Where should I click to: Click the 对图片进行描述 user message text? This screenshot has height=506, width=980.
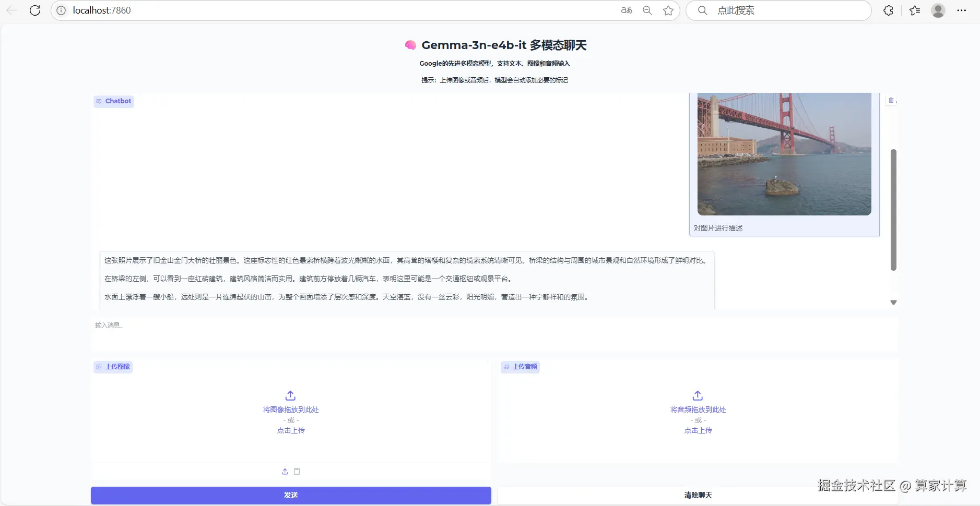click(x=718, y=228)
